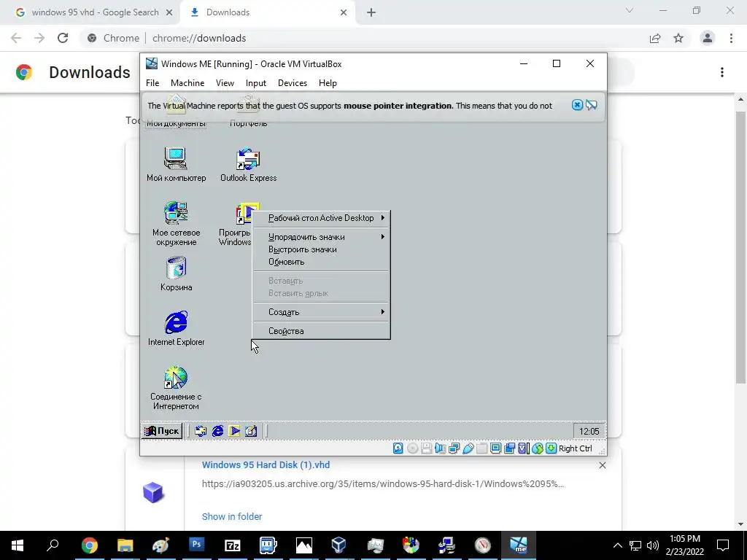Screen dimensions: 747x560
Task: Click Windows Media Player quick launch icon
Action: [x=234, y=431]
